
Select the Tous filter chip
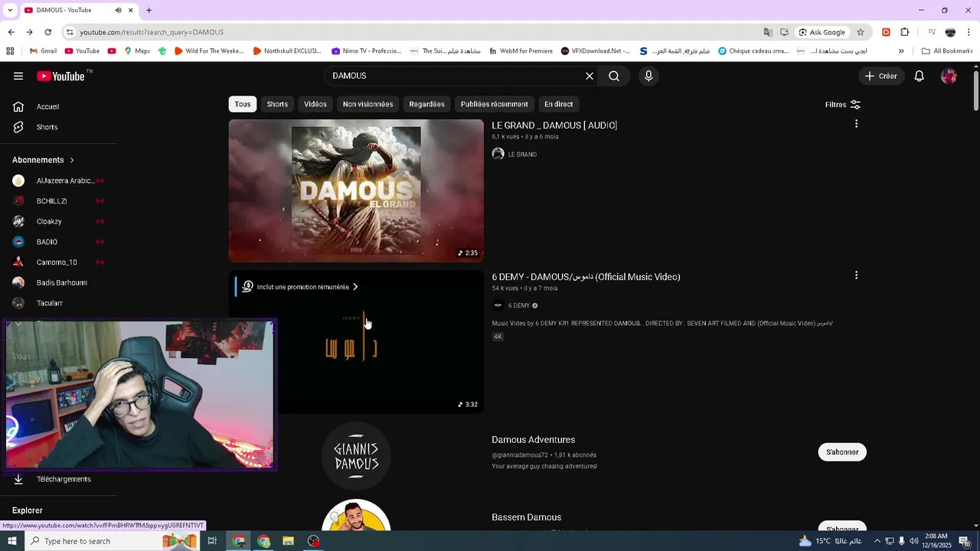click(x=243, y=104)
